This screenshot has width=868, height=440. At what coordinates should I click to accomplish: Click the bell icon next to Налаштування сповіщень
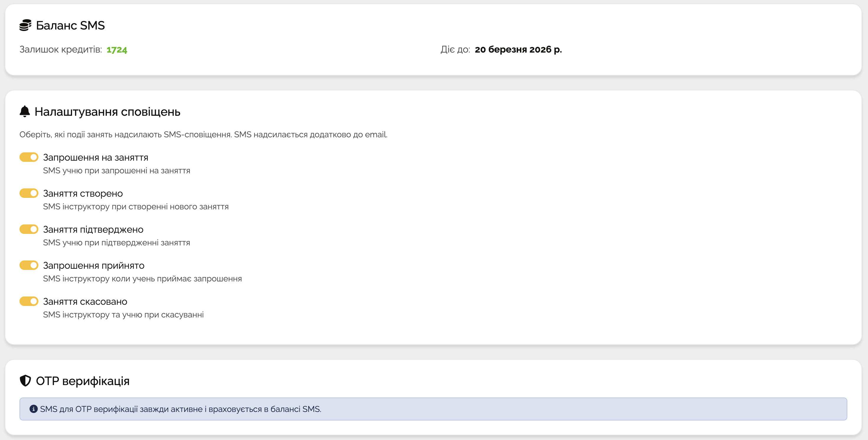[25, 111]
